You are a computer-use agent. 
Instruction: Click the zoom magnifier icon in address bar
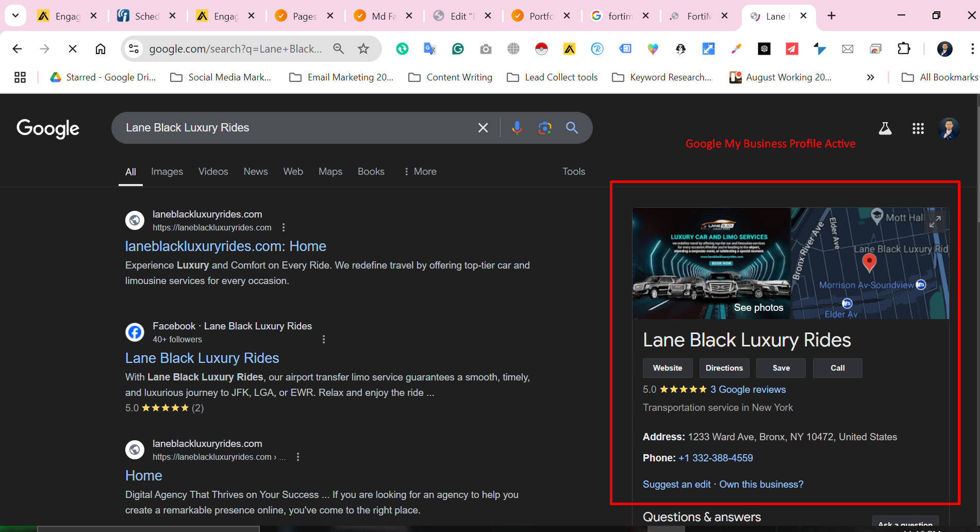pos(339,49)
